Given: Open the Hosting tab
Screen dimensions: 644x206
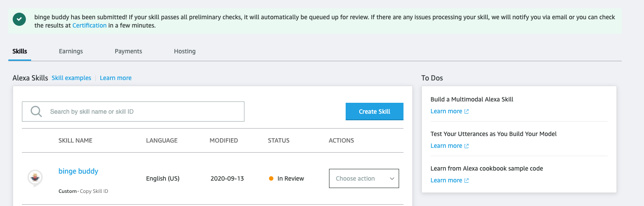Looking at the screenshot, I should [185, 51].
